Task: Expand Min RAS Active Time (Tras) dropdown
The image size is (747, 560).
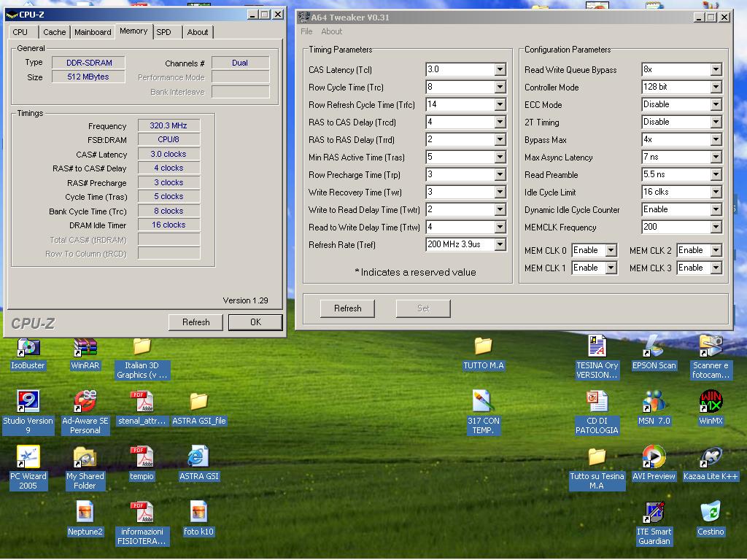Action: coord(500,157)
